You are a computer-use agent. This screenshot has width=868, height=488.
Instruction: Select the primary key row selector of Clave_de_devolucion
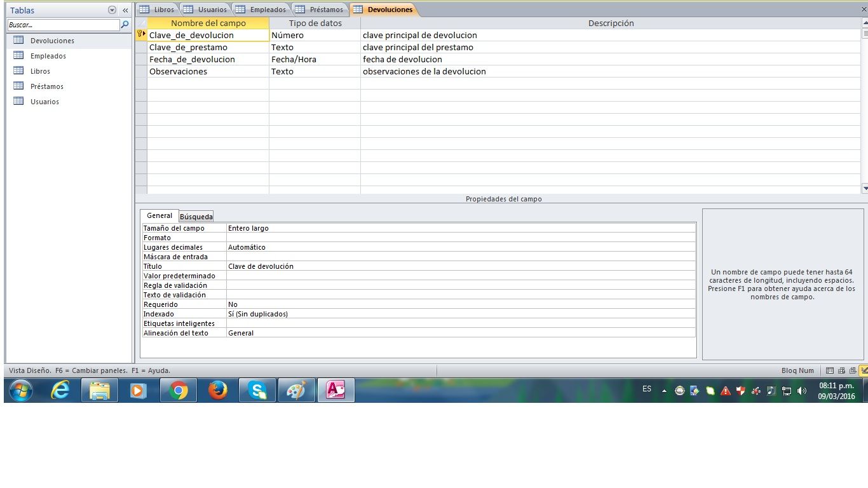coord(140,36)
